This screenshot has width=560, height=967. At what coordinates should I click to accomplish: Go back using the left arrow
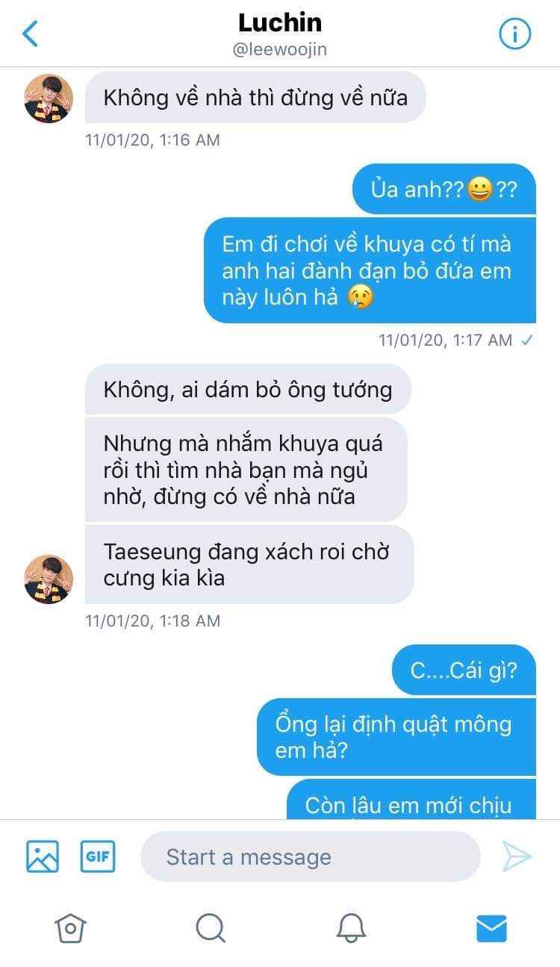30,34
